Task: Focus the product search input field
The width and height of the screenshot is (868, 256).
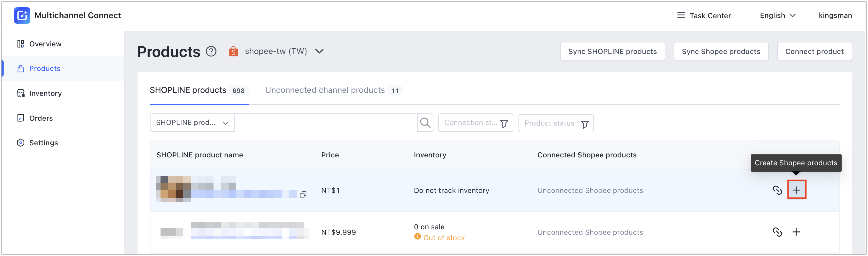Action: point(326,123)
